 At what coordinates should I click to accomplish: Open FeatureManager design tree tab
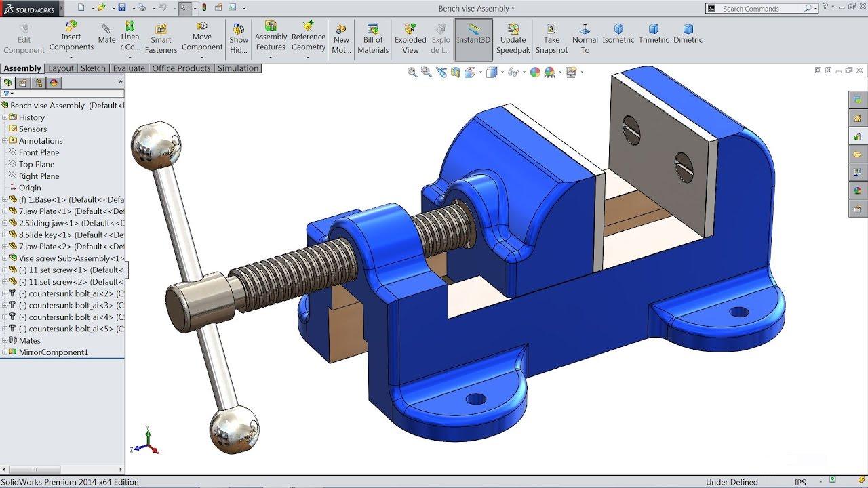click(x=7, y=83)
